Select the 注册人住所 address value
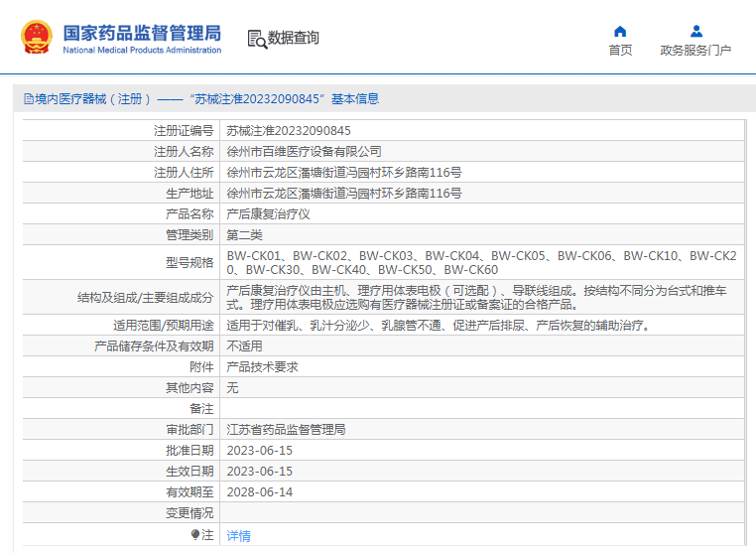Image resolution: width=756 pixels, height=553 pixels. click(344, 173)
